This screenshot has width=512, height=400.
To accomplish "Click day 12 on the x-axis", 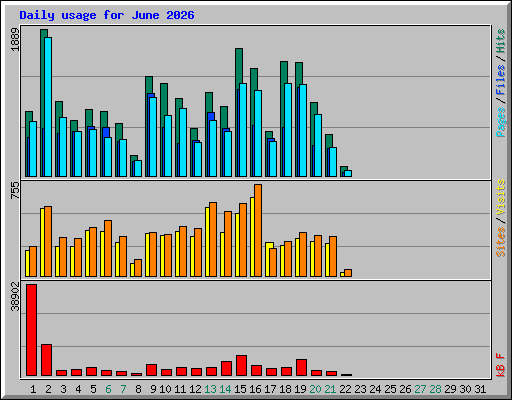I will [195, 389].
